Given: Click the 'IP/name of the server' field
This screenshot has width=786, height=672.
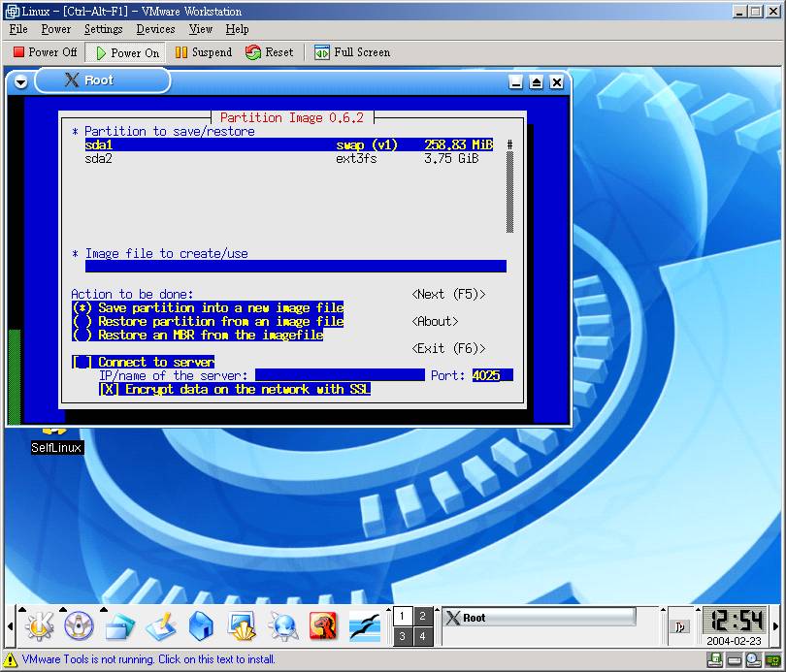Looking at the screenshot, I should point(340,375).
